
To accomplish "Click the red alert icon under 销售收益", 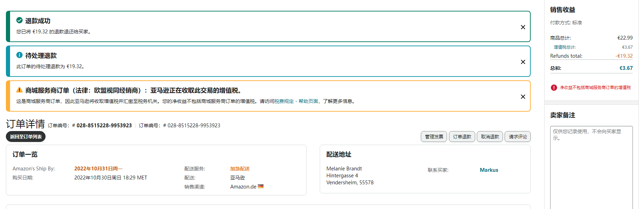I will [x=554, y=88].
